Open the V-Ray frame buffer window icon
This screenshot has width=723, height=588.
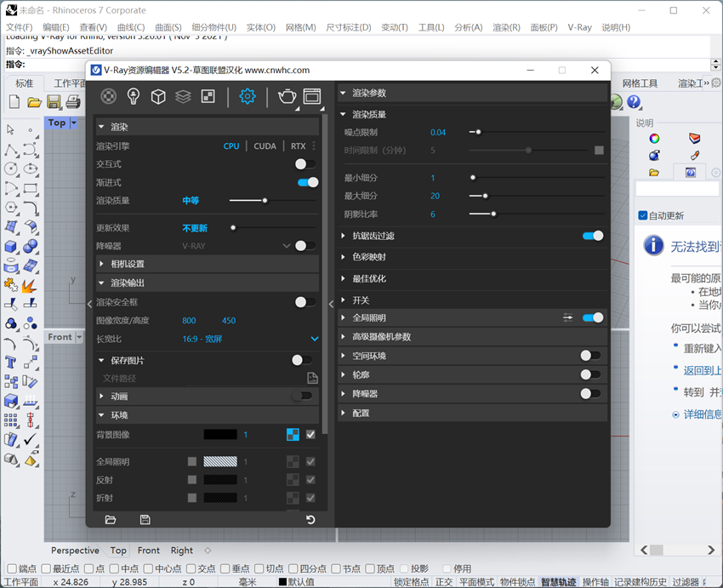tap(312, 96)
